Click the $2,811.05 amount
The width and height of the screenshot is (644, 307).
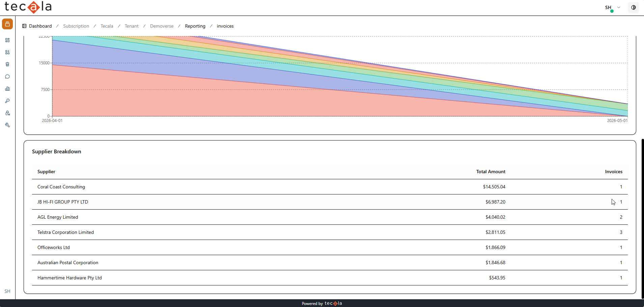pyautogui.click(x=496, y=232)
